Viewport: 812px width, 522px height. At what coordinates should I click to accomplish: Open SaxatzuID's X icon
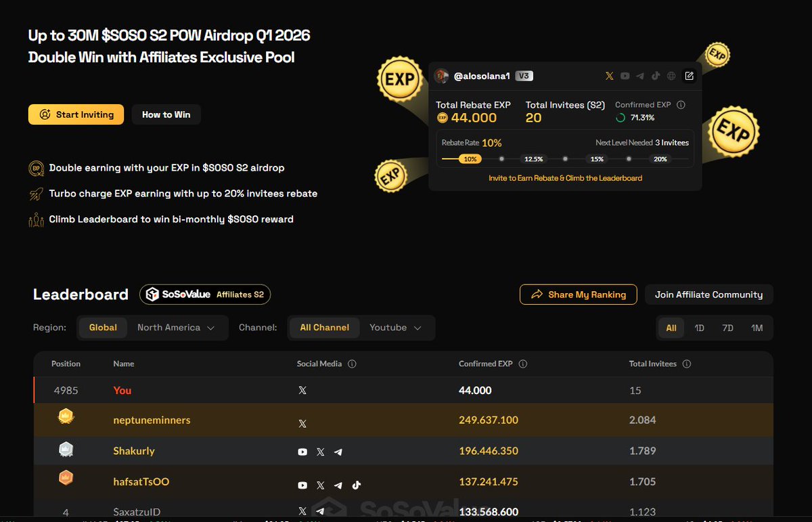(x=302, y=511)
